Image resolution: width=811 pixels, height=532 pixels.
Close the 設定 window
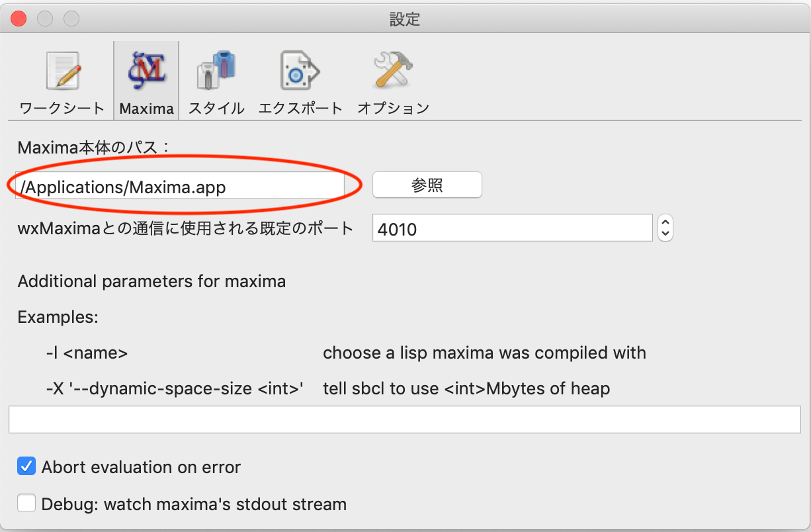18,19
